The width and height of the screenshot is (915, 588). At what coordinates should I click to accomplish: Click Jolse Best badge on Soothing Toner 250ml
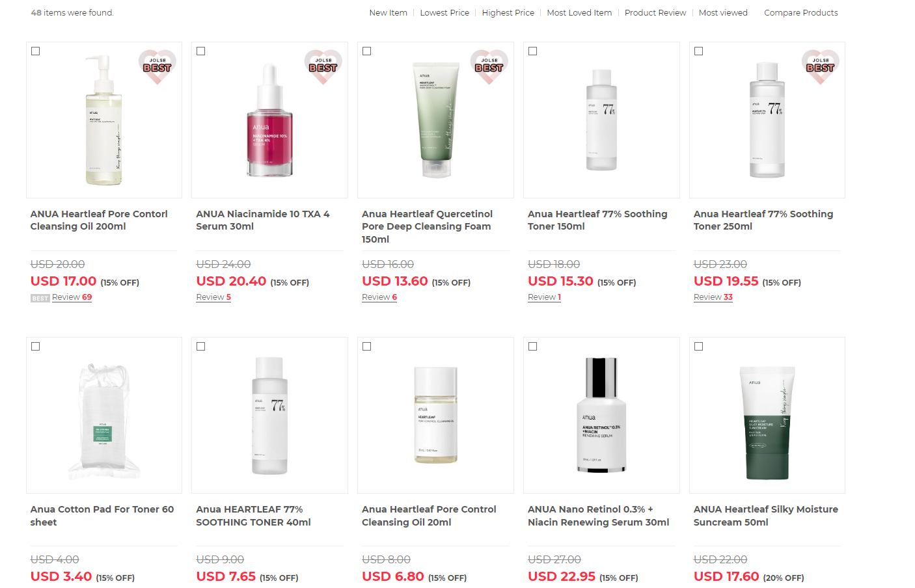(x=821, y=66)
